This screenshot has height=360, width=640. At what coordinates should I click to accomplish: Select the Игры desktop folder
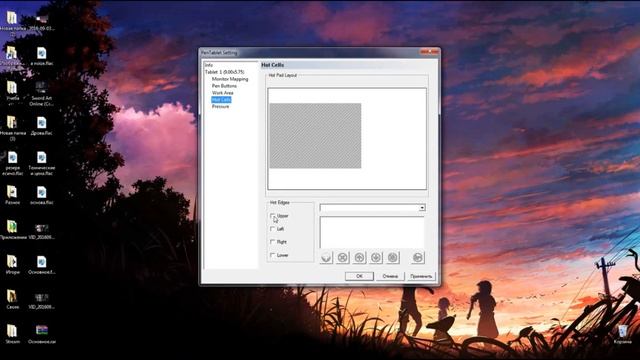click(x=12, y=264)
